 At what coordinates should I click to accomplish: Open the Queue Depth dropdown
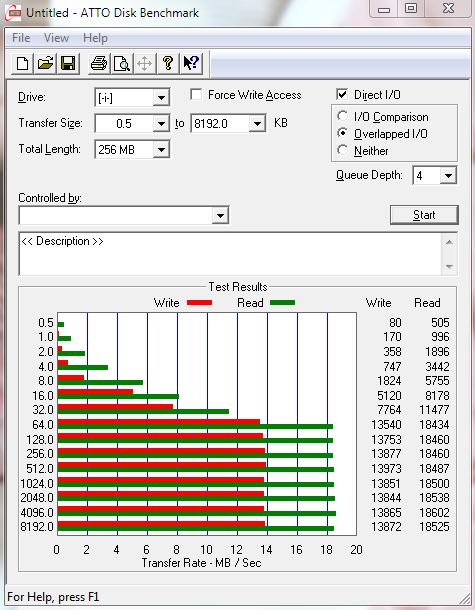tap(448, 175)
